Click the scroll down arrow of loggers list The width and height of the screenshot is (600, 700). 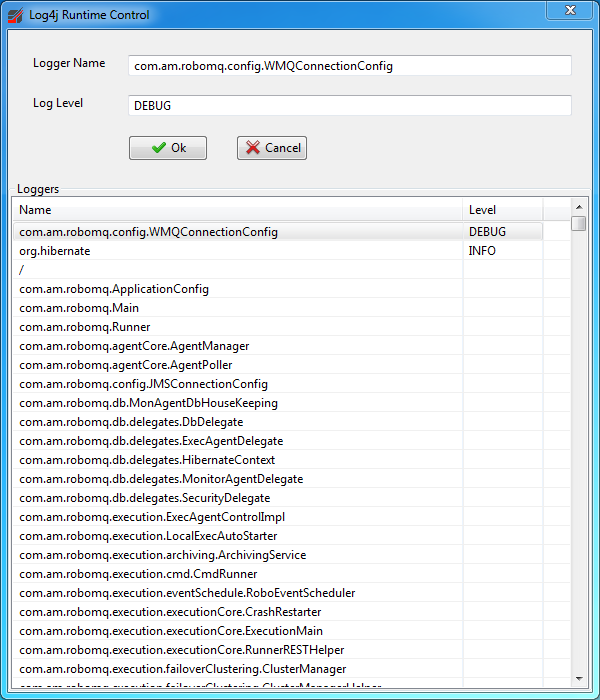click(579, 679)
